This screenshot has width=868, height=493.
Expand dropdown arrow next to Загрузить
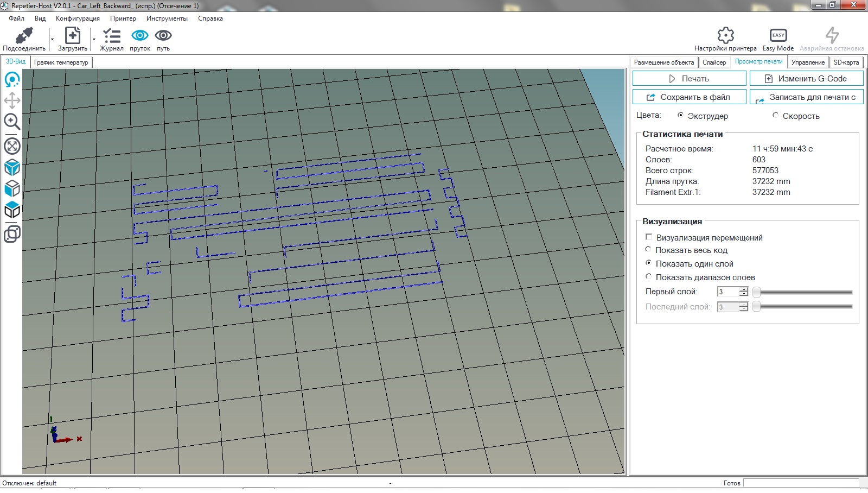coord(94,39)
